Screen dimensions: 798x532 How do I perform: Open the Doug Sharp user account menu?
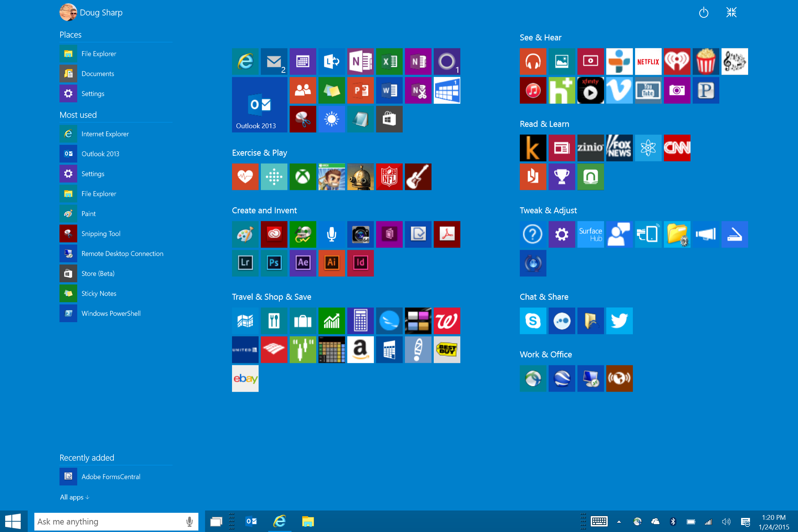coord(91,12)
